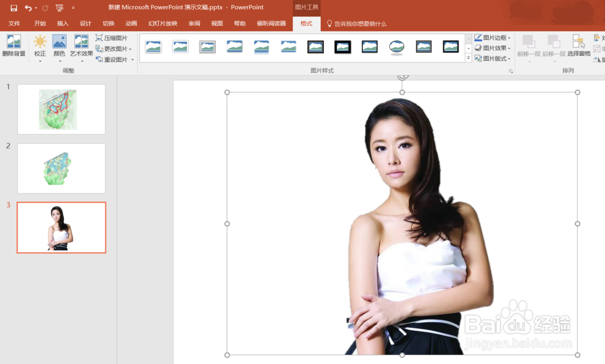The image size is (605, 364).
Task: Open the 校正 corrections tool
Action: click(x=40, y=48)
